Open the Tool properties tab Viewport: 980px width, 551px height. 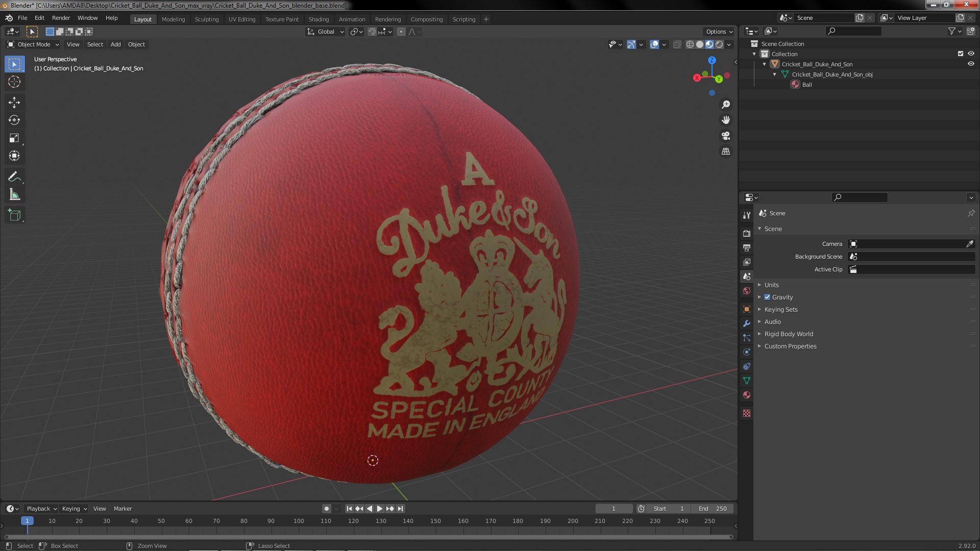(x=747, y=215)
